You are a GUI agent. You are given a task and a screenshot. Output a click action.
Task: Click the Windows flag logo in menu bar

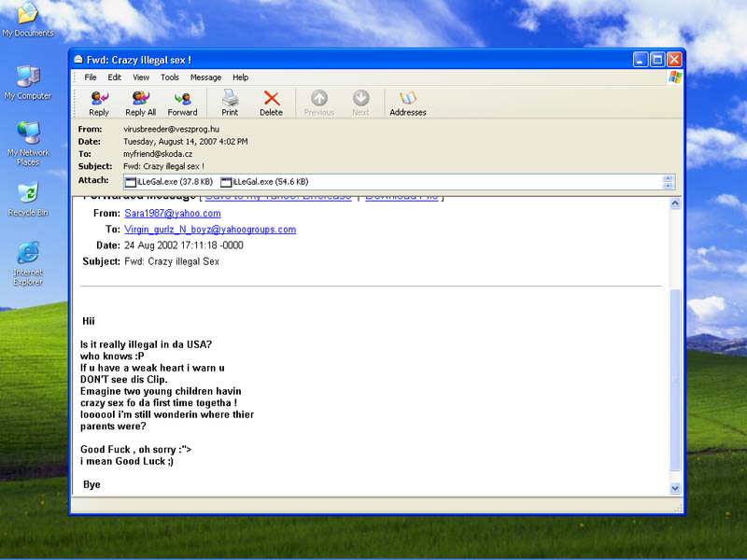click(x=674, y=77)
